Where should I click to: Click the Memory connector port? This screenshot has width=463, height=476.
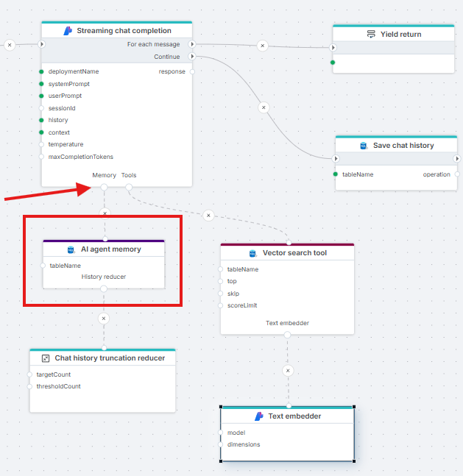point(104,187)
